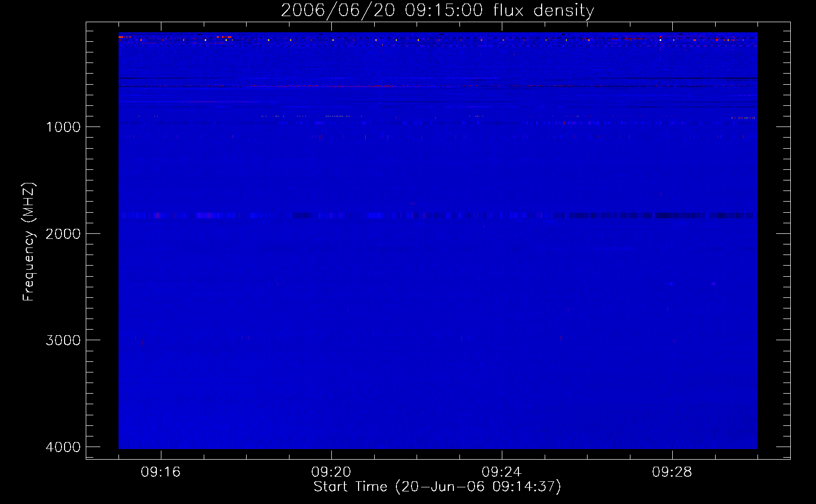Click the 3000 frequency tick label
Screen dimensions: 816x504
(63, 340)
